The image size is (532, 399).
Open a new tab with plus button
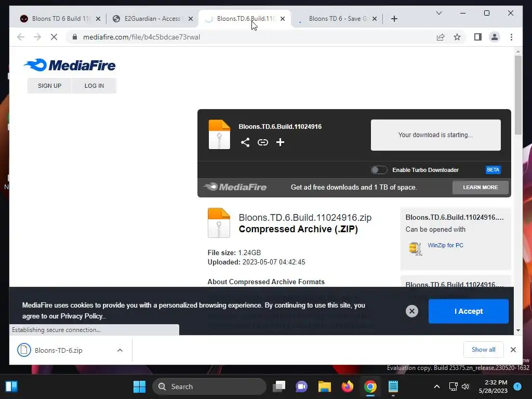pyautogui.click(x=394, y=19)
